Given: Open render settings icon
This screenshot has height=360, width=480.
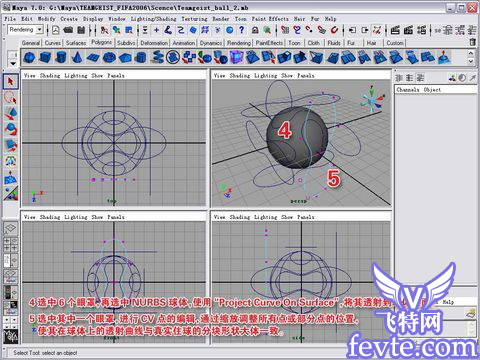Looking at the screenshot, I should 422,30.
